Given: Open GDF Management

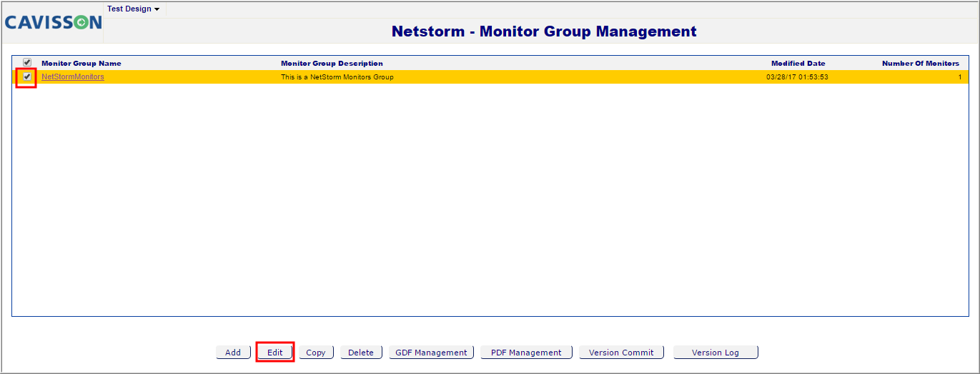Looking at the screenshot, I should pos(431,353).
